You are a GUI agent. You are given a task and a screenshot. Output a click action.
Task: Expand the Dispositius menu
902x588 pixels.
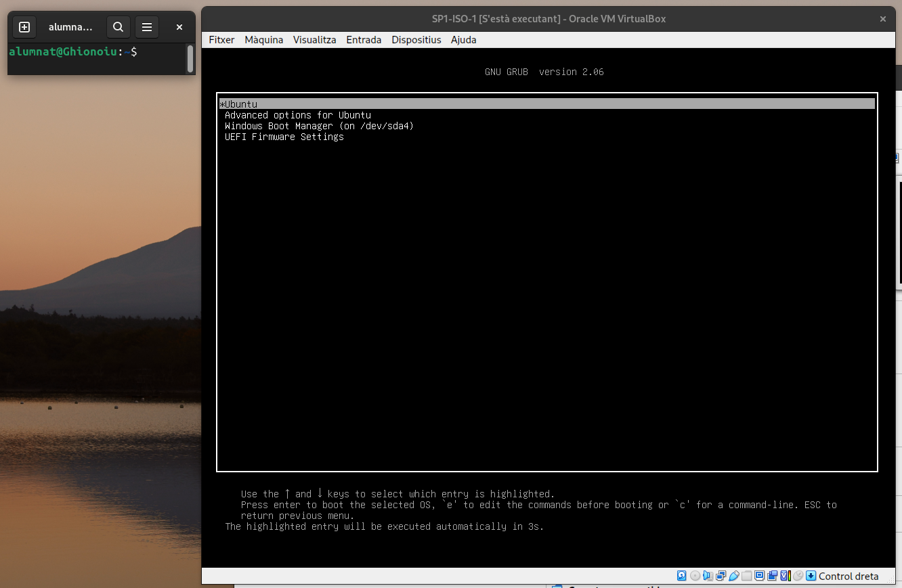pyautogui.click(x=416, y=40)
